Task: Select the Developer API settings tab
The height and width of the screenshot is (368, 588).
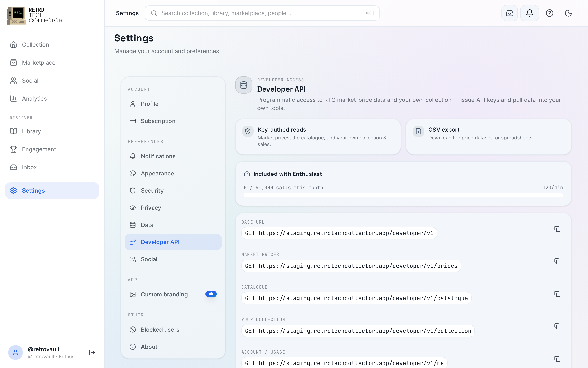Action: [x=173, y=242]
